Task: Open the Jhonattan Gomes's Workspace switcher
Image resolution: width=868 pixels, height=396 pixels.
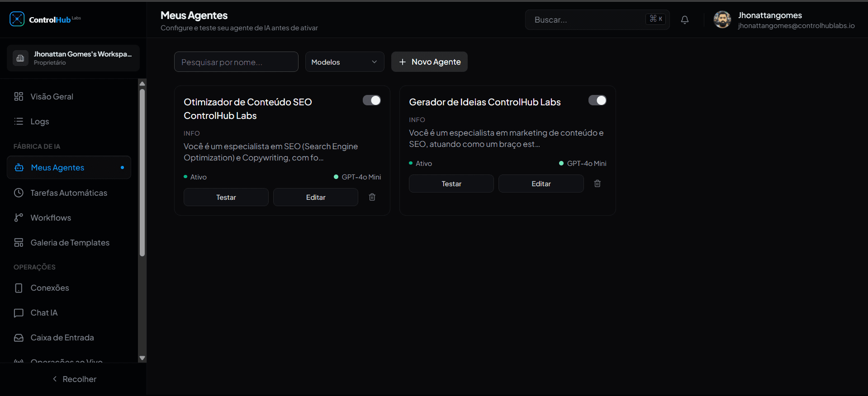Action: (73, 58)
